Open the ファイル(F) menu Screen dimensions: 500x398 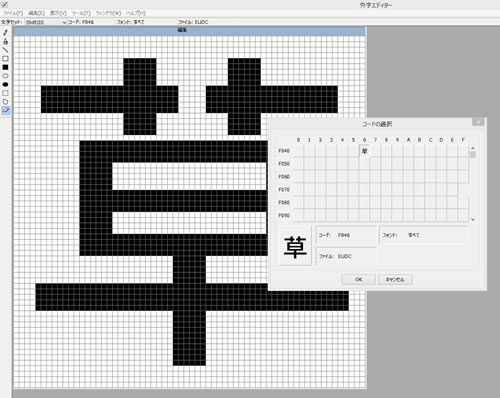pyautogui.click(x=13, y=13)
